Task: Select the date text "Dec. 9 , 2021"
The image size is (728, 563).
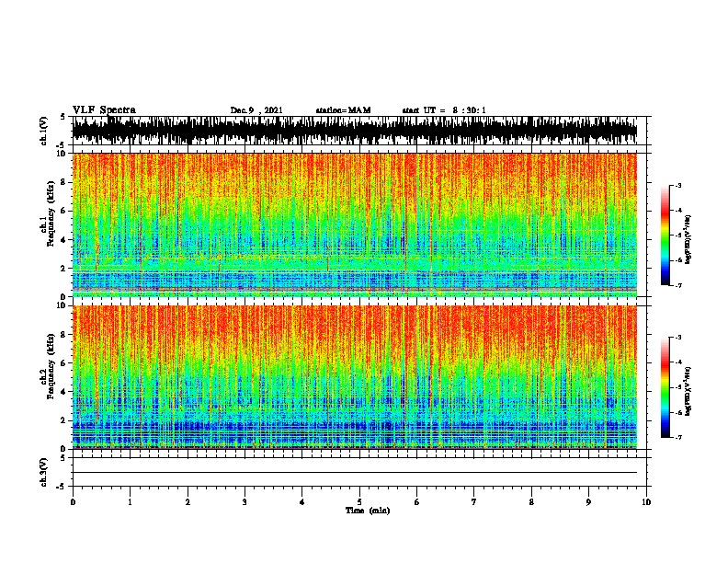Action: (256, 110)
